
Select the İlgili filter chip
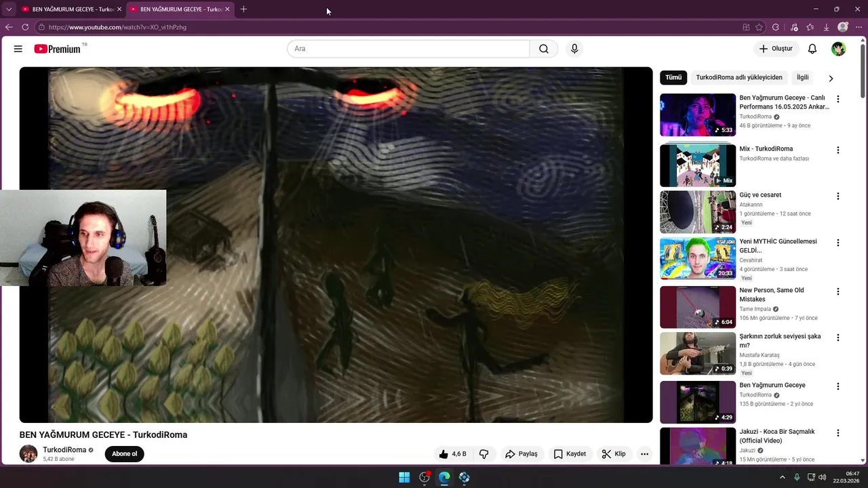802,77
